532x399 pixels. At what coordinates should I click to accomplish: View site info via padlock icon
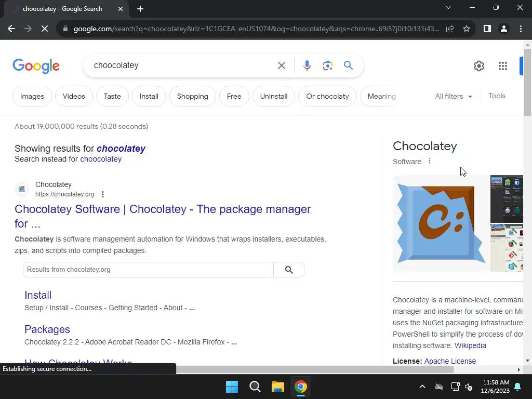coord(65,29)
